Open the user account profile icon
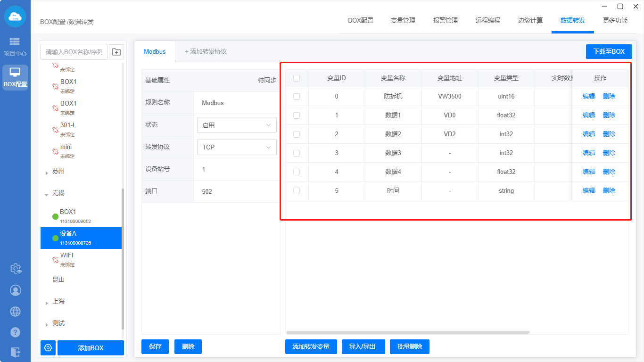This screenshot has width=644, height=362. coord(16,290)
